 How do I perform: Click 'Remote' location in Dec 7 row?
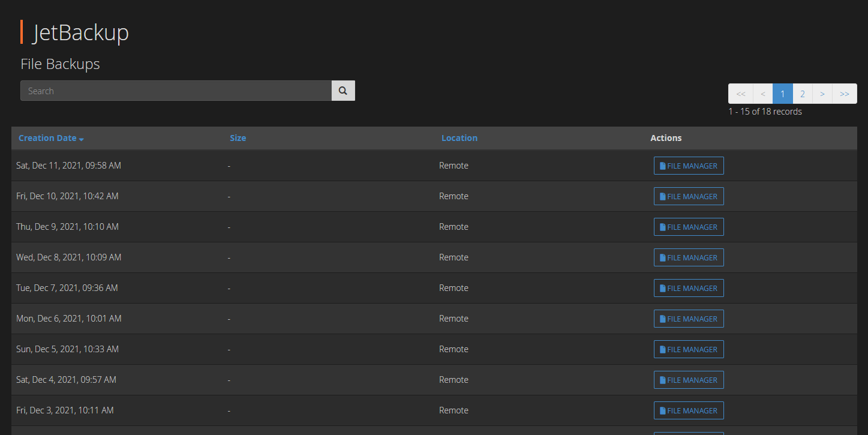(x=453, y=287)
